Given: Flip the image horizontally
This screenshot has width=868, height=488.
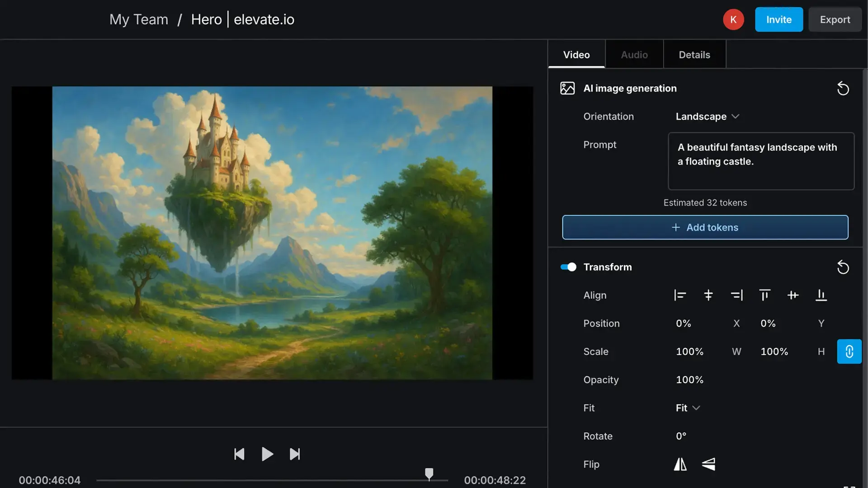Looking at the screenshot, I should pos(680,464).
